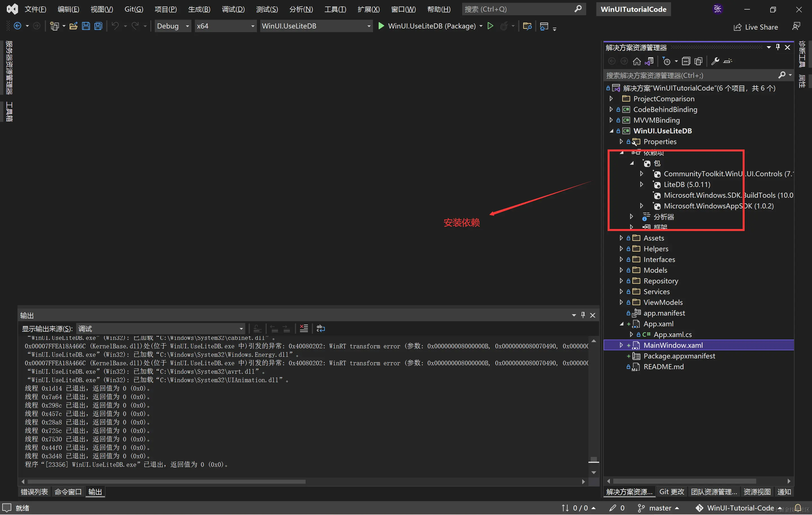Open the Debug configuration dropdown
The height and width of the screenshot is (515, 812).
pyautogui.click(x=173, y=26)
